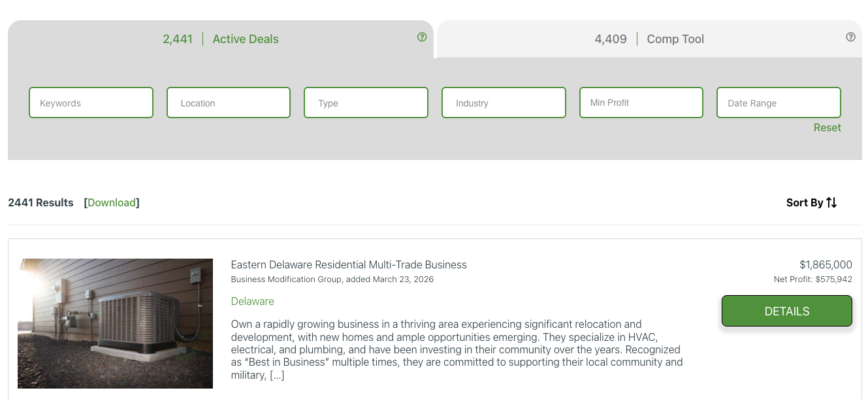
Task: Switch to the Active Deals tab
Action: tap(221, 39)
